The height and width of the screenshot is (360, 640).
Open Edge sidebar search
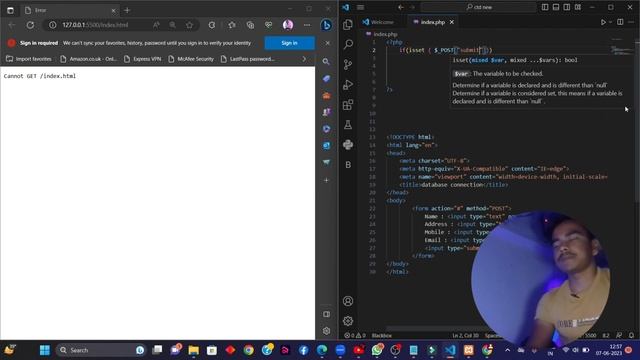click(x=326, y=62)
